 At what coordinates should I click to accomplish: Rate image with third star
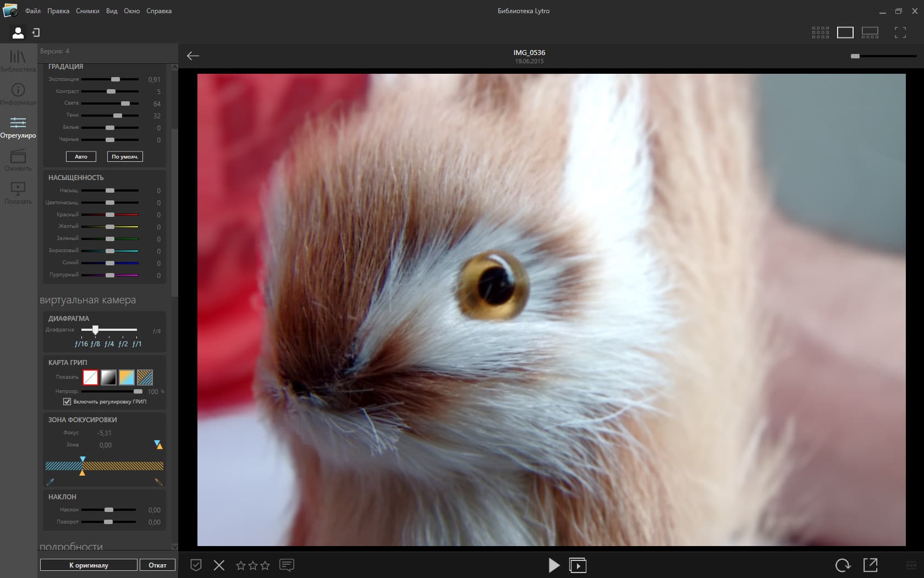coord(265,565)
